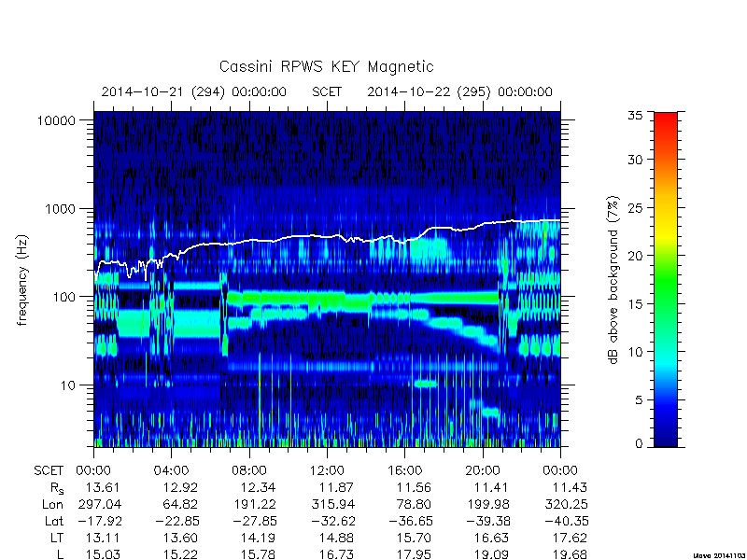Click the 1000 frequency axis label

click(61, 209)
